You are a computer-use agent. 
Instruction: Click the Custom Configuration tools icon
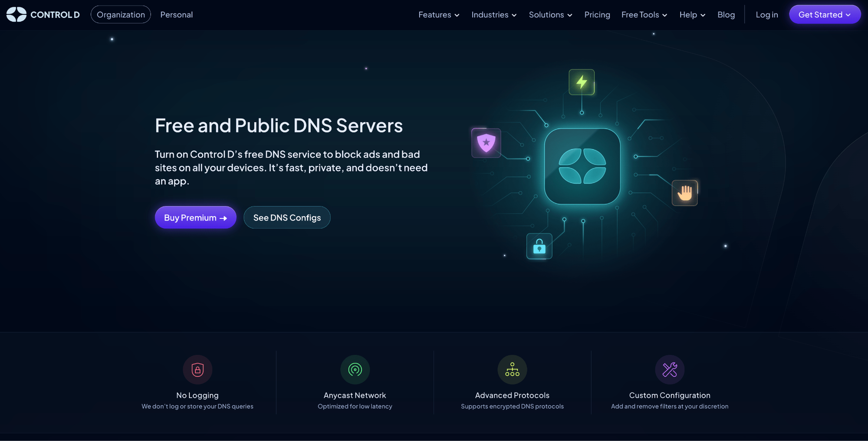[x=670, y=370]
